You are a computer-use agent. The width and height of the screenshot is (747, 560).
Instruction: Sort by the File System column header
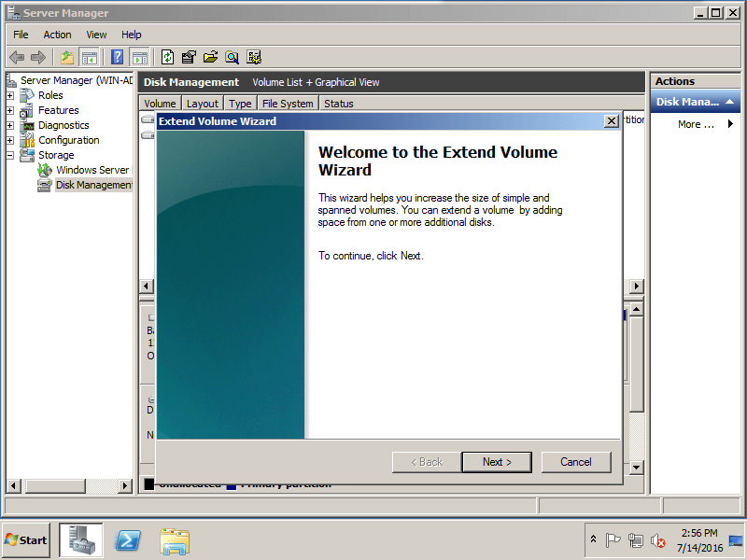pyautogui.click(x=288, y=104)
